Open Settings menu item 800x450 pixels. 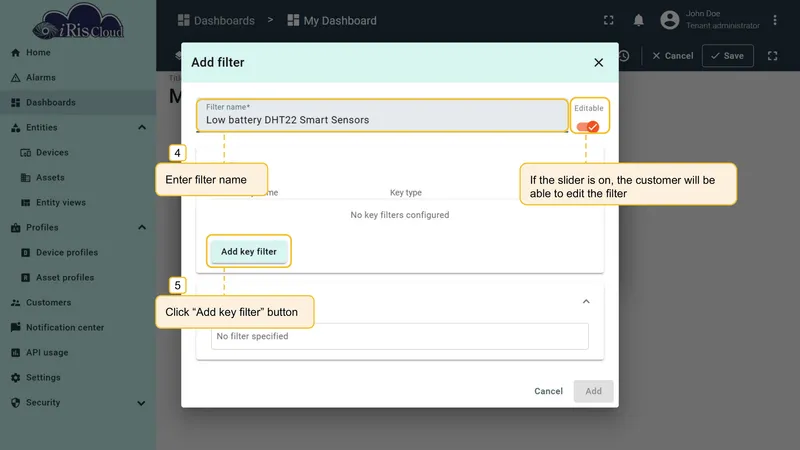tap(78, 378)
